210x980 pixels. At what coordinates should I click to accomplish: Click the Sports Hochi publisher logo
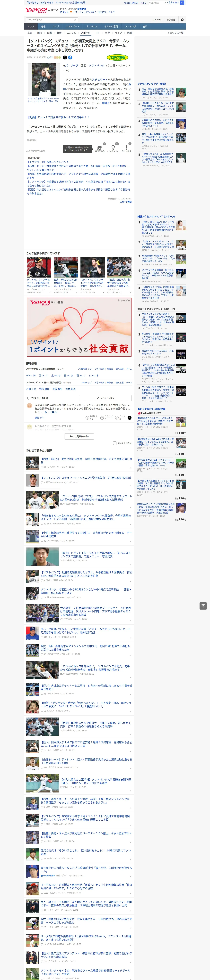point(117,58)
